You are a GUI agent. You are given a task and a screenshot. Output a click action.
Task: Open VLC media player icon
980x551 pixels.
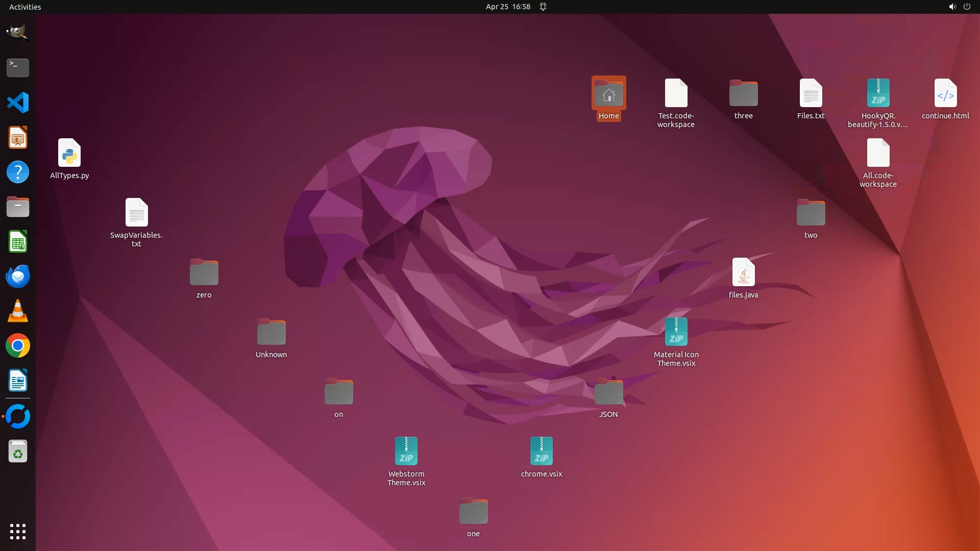click(17, 311)
